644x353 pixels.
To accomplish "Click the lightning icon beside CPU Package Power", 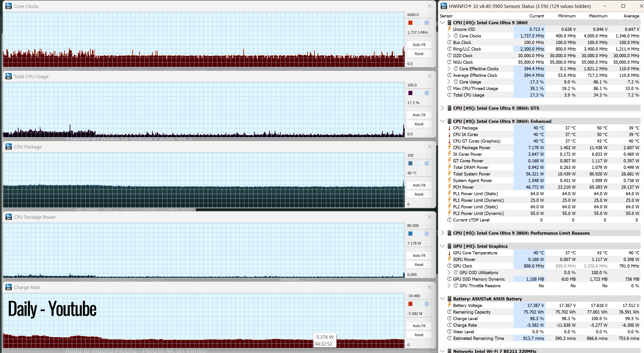I will (x=450, y=148).
